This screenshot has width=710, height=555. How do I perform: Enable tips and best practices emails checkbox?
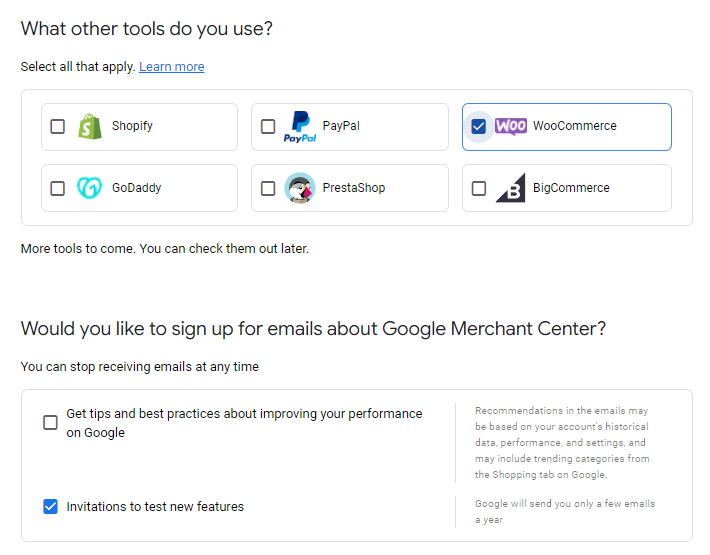point(50,422)
